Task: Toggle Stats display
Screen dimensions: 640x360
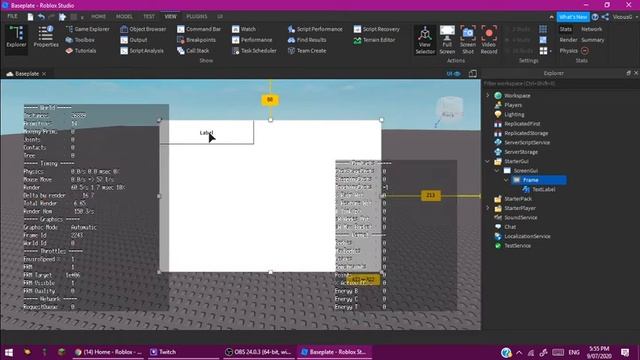Action: 566,29
